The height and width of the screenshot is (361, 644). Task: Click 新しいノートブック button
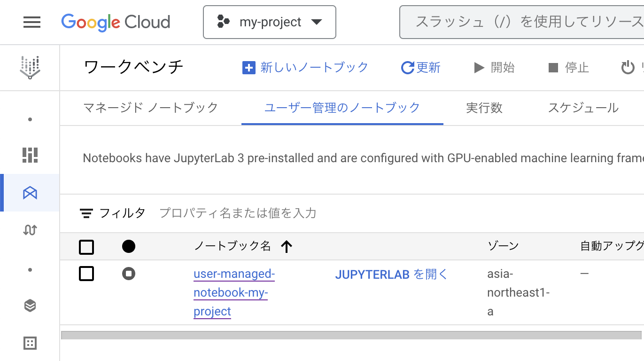coord(305,68)
